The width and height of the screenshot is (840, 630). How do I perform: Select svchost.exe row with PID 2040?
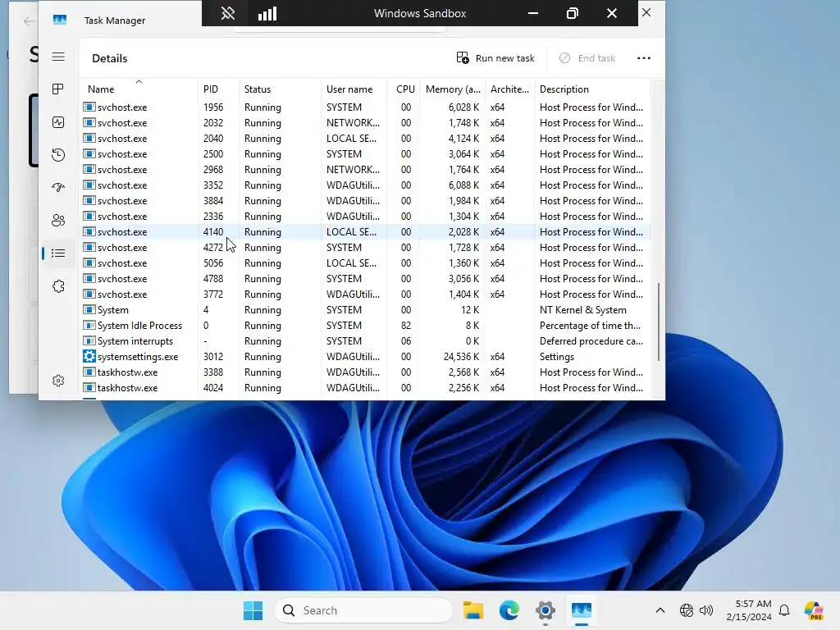coord(366,138)
